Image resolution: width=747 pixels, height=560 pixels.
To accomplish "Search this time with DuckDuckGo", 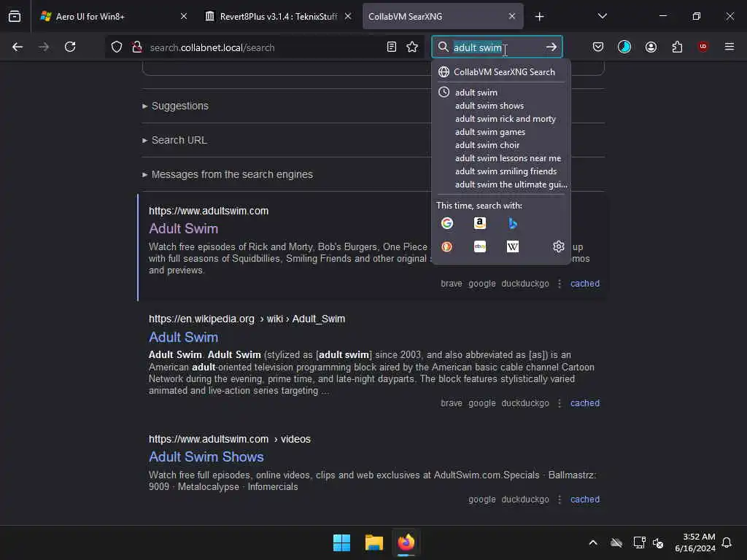I will (x=447, y=246).
